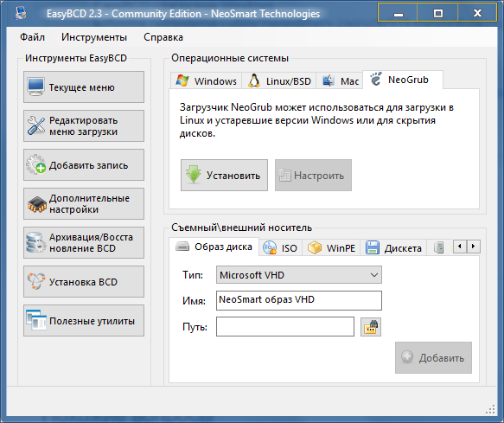Select the Образ диска tab
Image resolution: width=504 pixels, height=423 pixels.
[x=214, y=247]
